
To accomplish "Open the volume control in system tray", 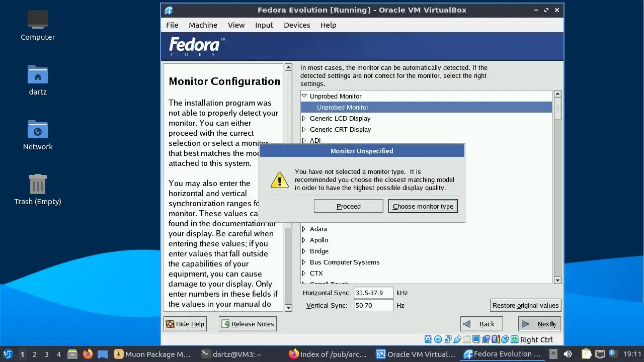I will [568, 354].
